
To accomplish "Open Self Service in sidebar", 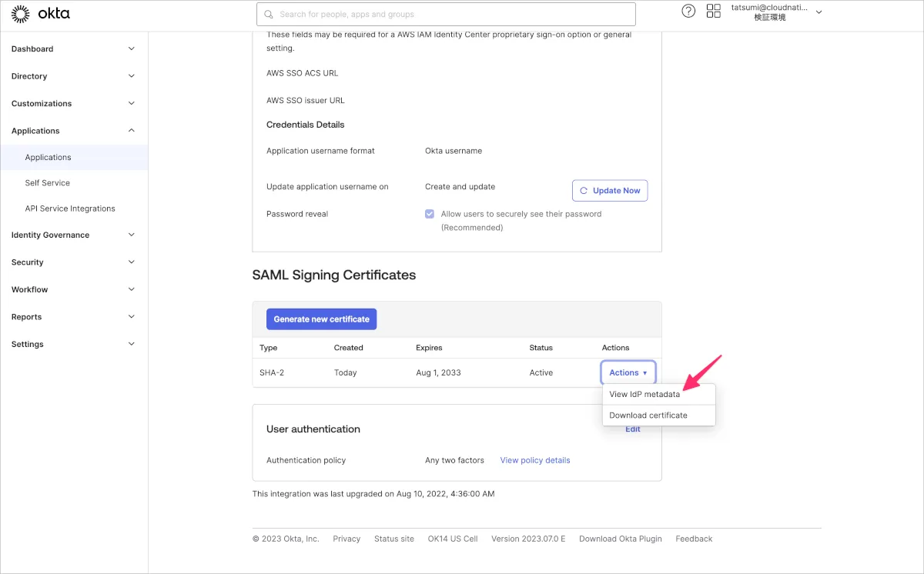I will [x=48, y=183].
